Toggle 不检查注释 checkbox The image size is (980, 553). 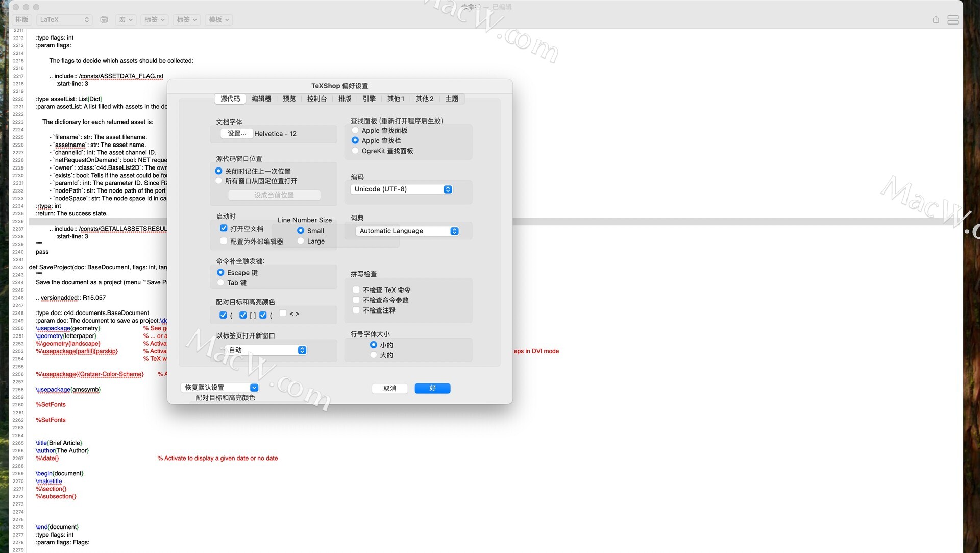(356, 310)
